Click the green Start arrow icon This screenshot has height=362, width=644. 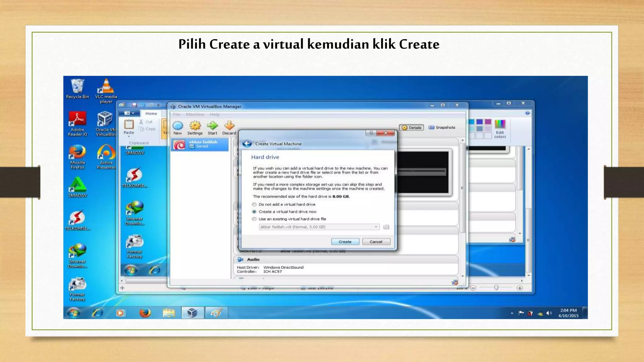pos(212,128)
